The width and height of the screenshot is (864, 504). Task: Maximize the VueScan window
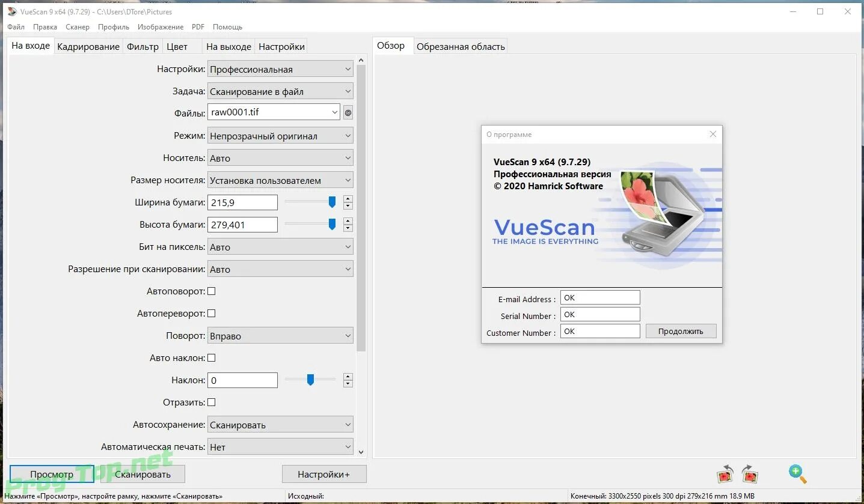pos(820,11)
